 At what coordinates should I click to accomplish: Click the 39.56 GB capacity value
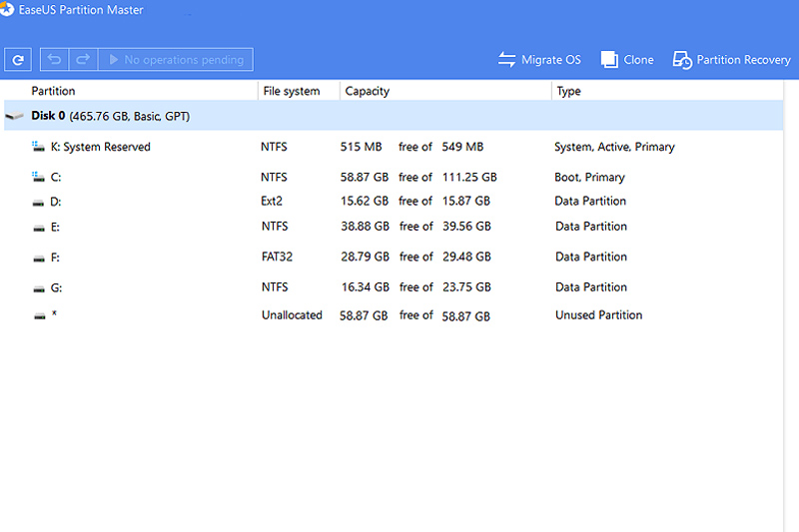click(466, 226)
